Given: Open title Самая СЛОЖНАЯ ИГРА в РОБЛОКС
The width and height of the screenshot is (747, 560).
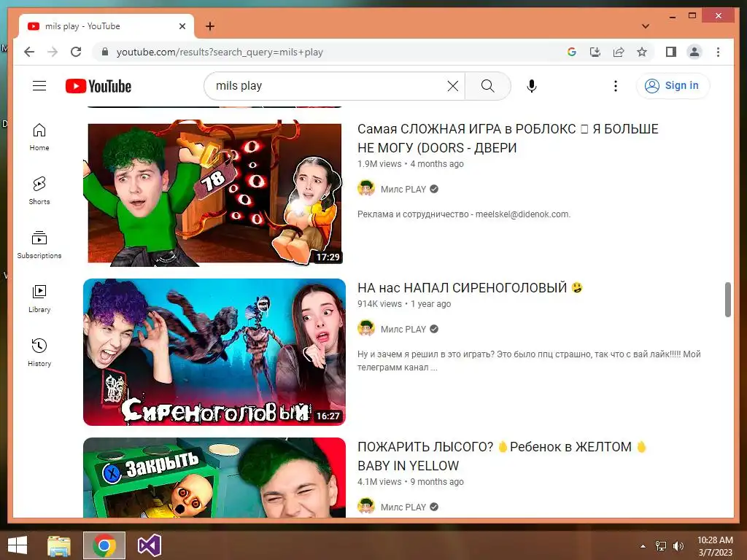Looking at the screenshot, I should (508, 138).
